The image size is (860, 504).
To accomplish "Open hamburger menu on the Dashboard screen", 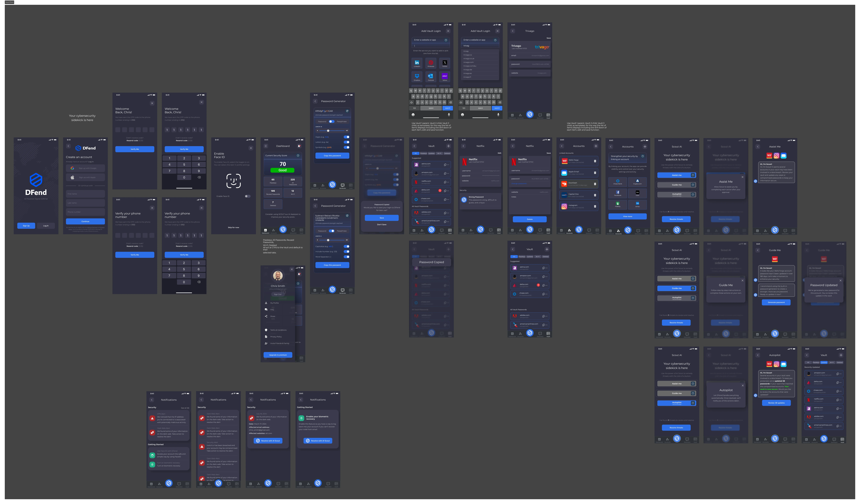I will [x=266, y=146].
